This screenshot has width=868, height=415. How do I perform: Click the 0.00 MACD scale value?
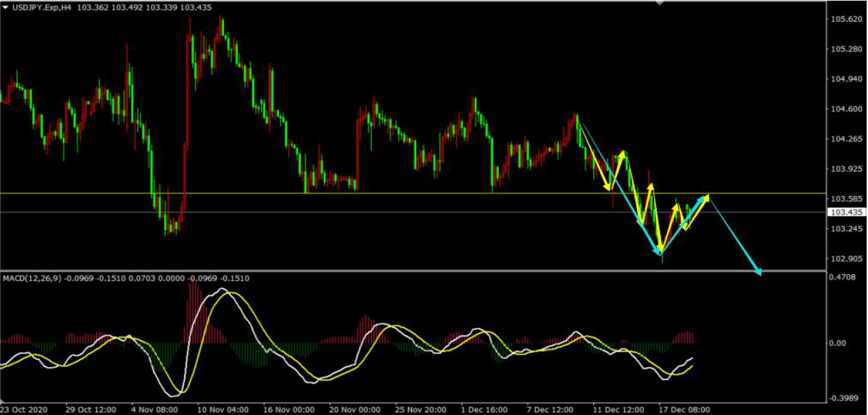tap(839, 343)
